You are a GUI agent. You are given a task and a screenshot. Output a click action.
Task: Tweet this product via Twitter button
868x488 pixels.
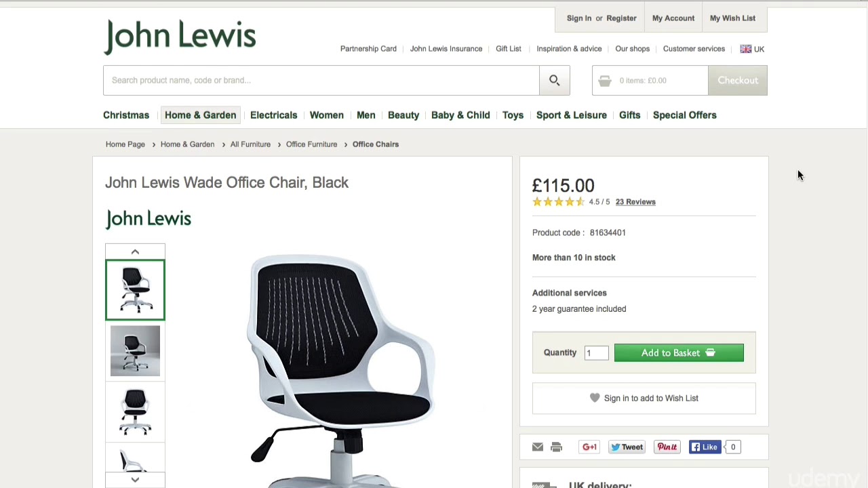[x=627, y=447]
